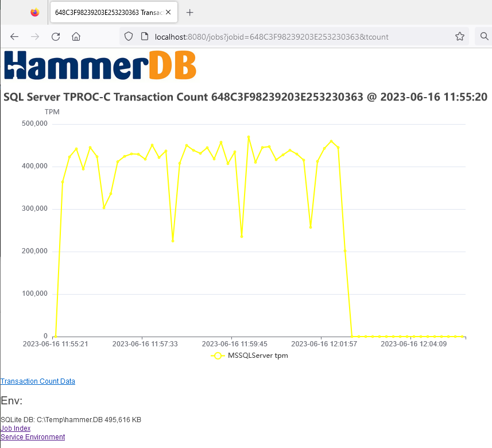Toggle the MSSQLServer tpm legend series

tap(250, 356)
